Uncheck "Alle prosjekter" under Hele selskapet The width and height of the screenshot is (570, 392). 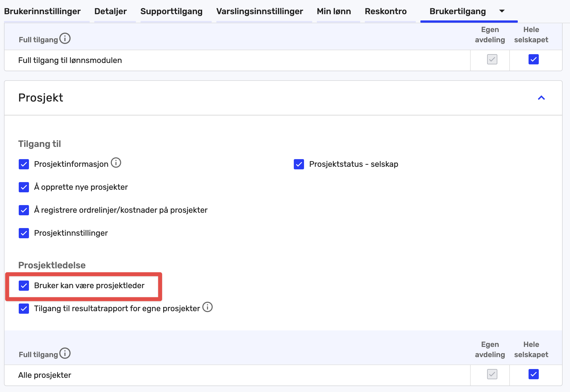tap(533, 374)
